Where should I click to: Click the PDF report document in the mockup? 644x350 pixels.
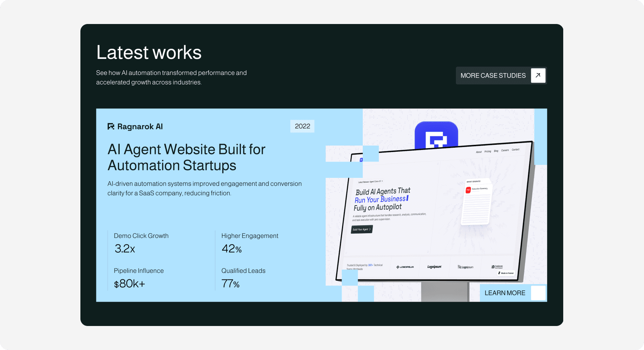(477, 202)
